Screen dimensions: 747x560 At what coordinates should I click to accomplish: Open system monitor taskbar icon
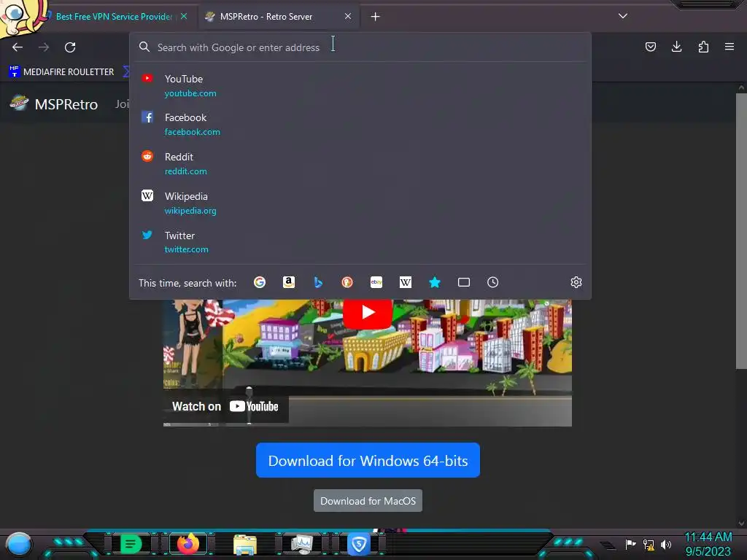pos(302,545)
